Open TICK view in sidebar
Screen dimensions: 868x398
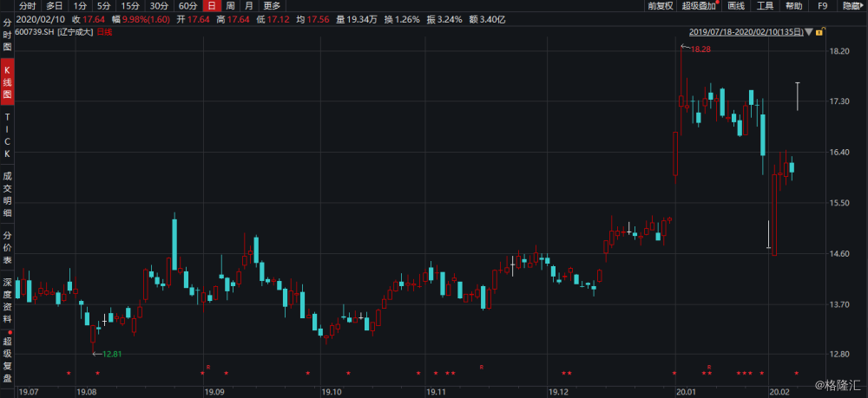tap(7, 135)
